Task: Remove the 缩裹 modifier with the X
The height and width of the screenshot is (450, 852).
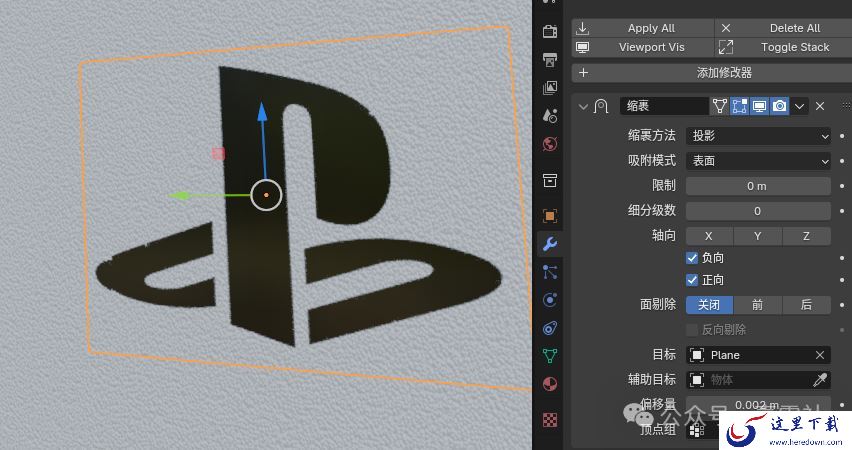Action: pos(820,107)
